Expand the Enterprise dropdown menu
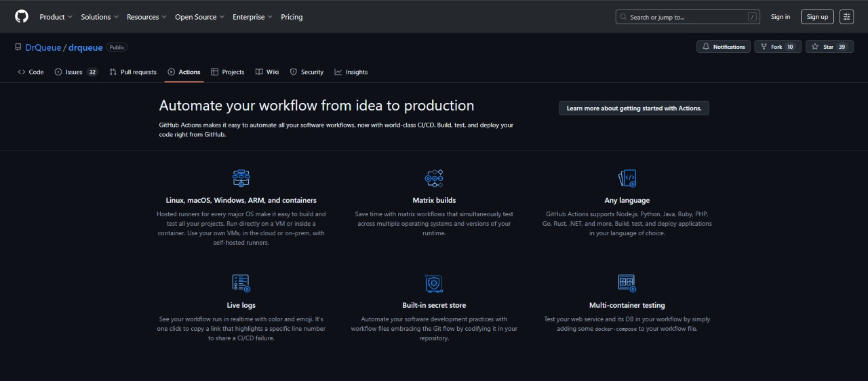868x381 pixels. point(252,17)
